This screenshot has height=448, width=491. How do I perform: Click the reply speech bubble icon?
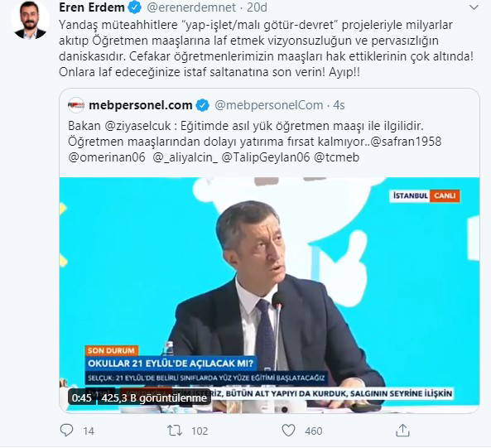pyautogui.click(x=66, y=431)
